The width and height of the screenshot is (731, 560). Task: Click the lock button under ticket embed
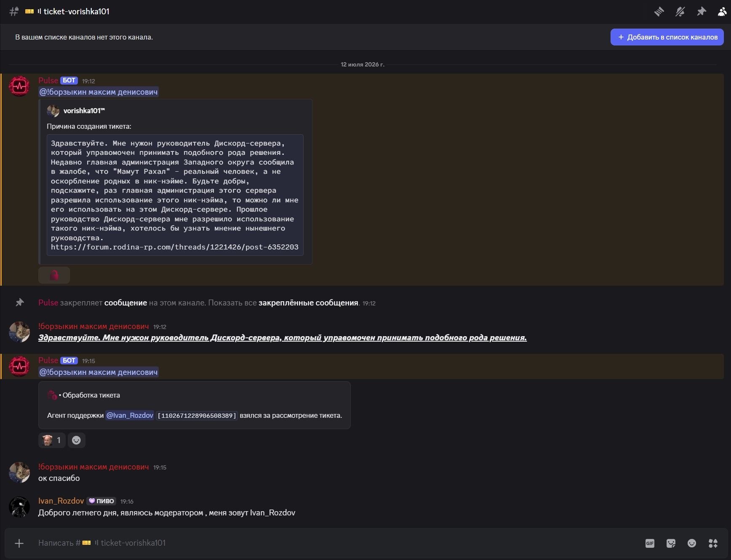coord(54,275)
